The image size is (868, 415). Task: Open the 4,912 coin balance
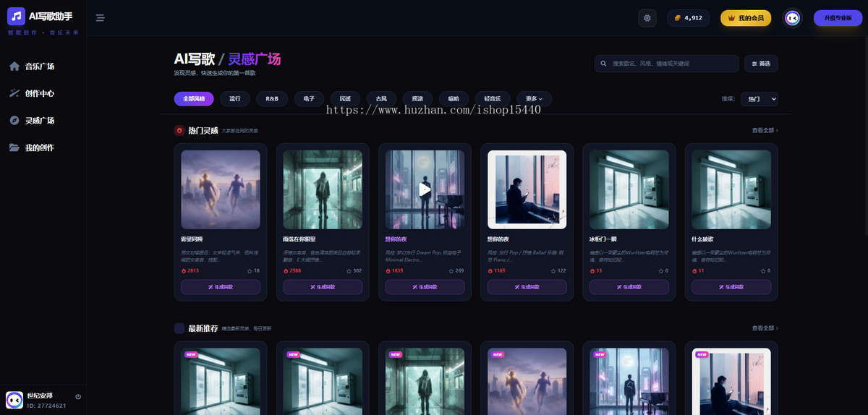[x=688, y=18]
